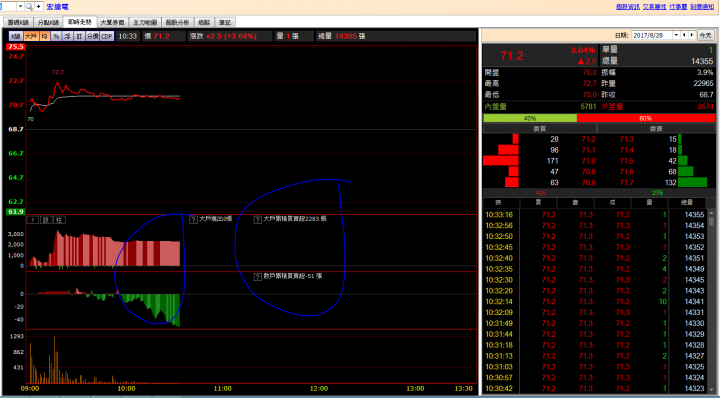Open the 行事曆 link
Screen dimensions: 720x398
click(x=678, y=7)
